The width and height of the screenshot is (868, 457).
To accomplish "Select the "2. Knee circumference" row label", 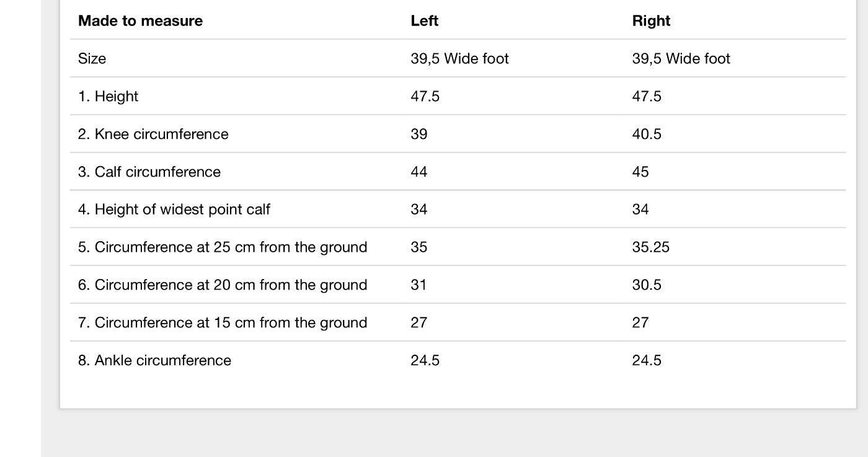I will [153, 134].
